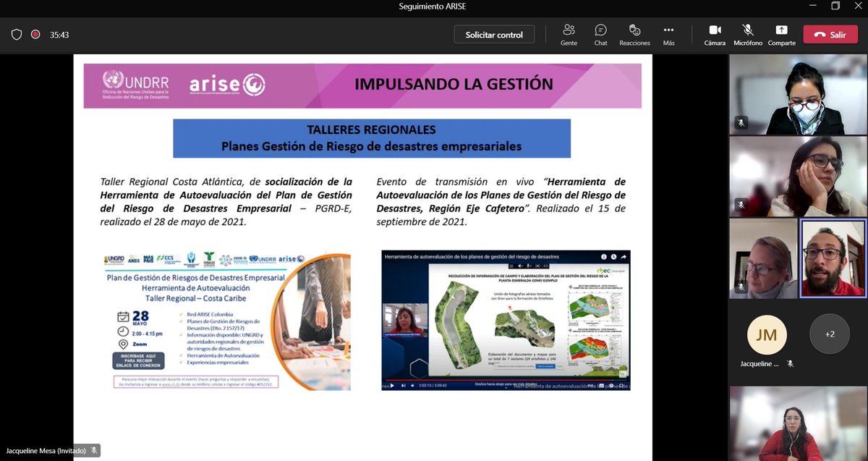The width and height of the screenshot is (868, 461).
Task: Expand the +2 additional participants bubble
Action: (830, 334)
